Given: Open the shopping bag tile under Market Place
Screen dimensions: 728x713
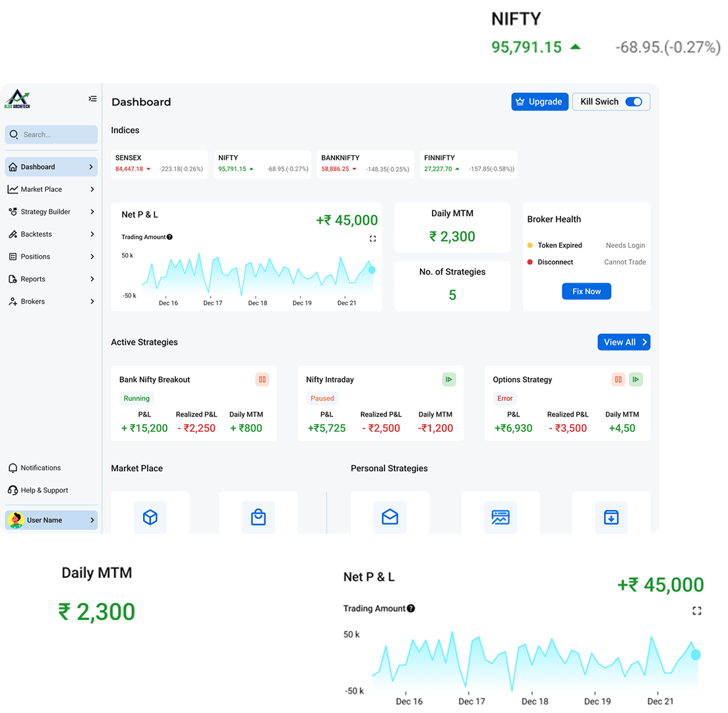Looking at the screenshot, I should point(258,517).
